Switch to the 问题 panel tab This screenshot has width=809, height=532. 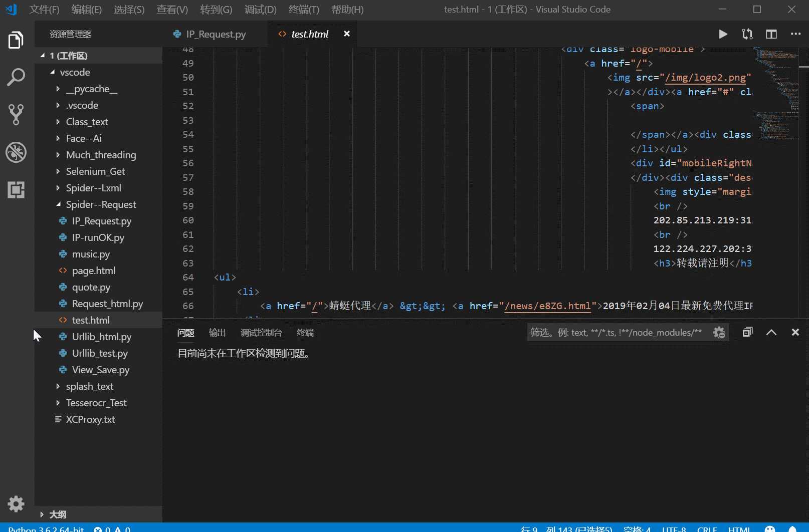(x=185, y=333)
